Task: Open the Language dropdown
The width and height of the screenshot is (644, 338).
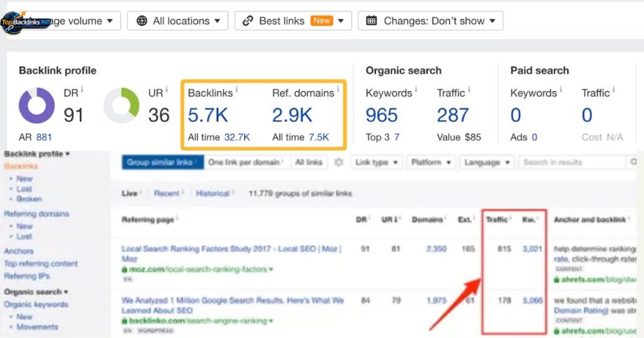Action: click(x=487, y=163)
